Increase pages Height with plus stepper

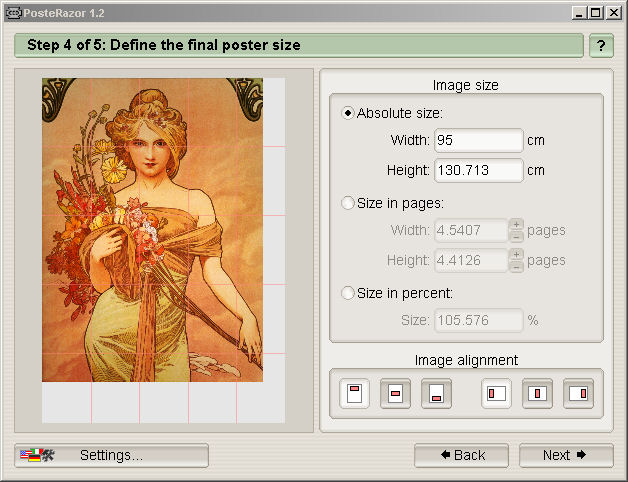point(516,254)
